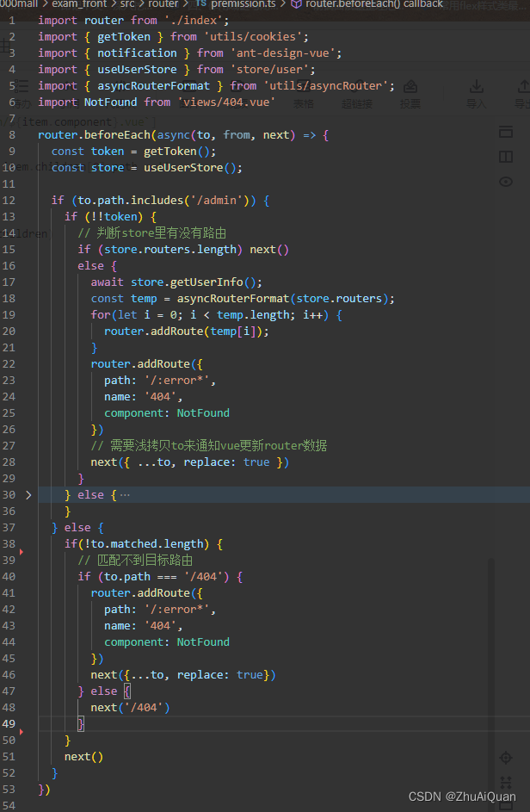Click '/admin' string in includes call

point(217,201)
